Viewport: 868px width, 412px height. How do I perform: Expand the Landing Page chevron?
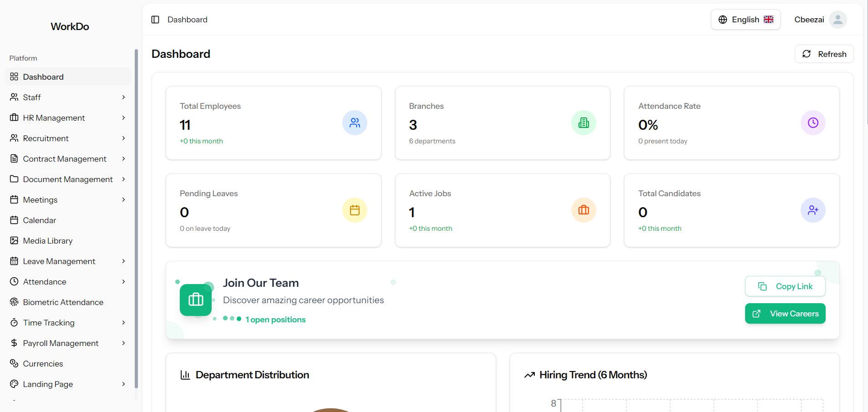pyautogui.click(x=123, y=384)
